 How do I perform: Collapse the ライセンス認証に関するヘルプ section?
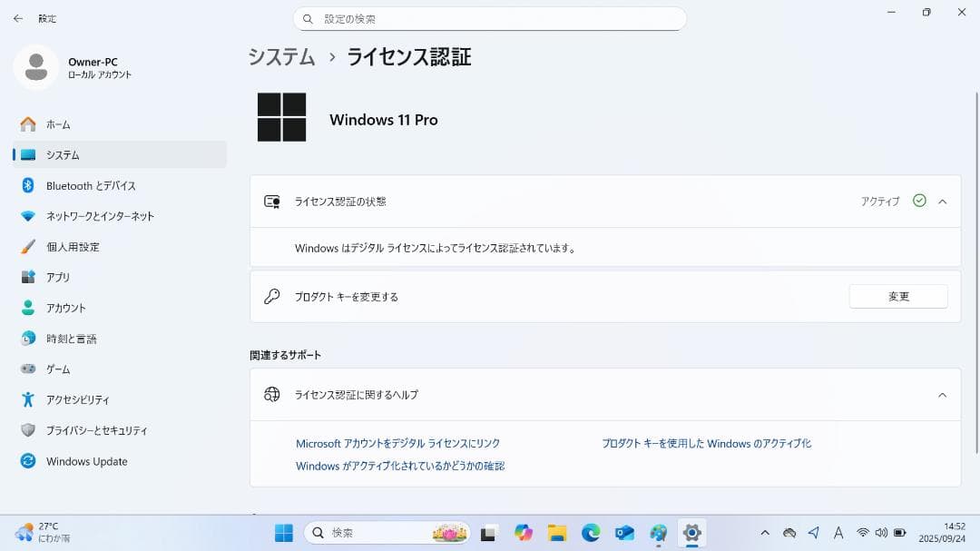pyautogui.click(x=944, y=395)
